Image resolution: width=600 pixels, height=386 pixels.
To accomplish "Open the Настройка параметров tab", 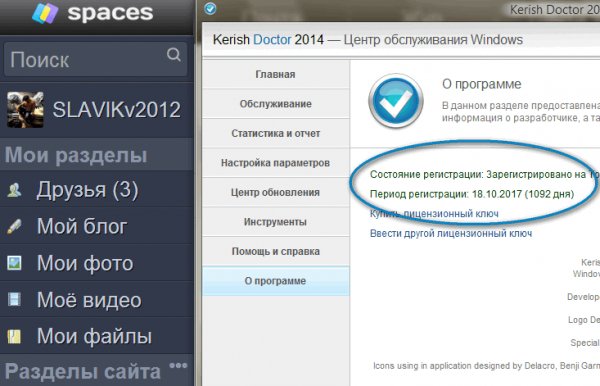I will pos(276,163).
